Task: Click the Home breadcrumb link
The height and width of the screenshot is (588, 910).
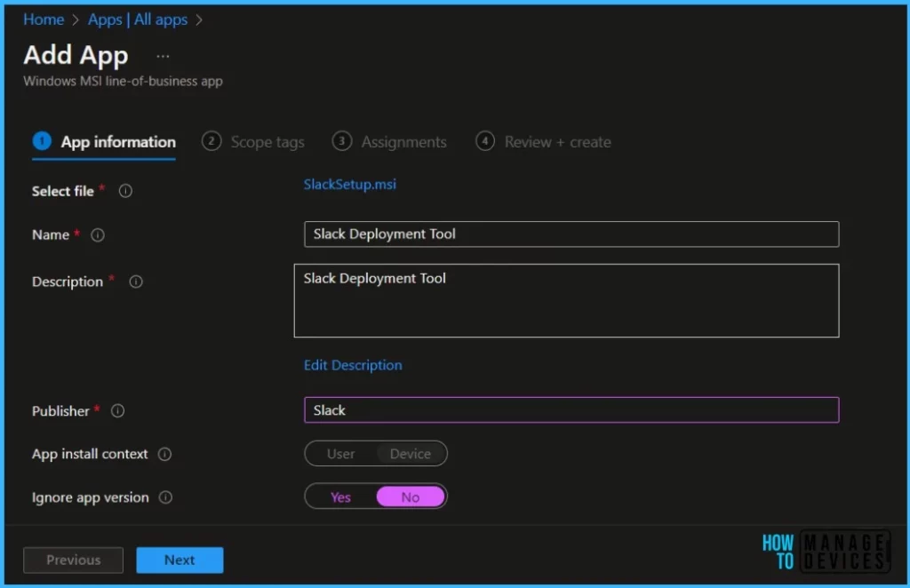Action: pyautogui.click(x=44, y=20)
